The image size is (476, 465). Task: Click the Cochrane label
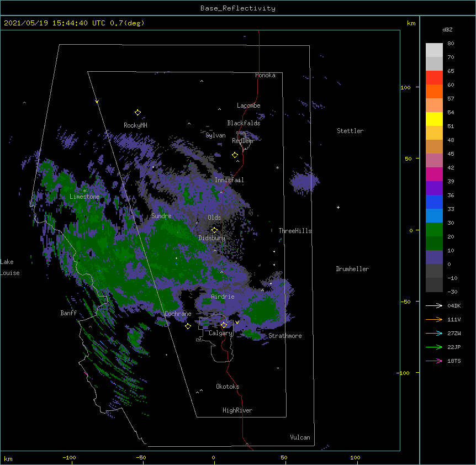pos(178,314)
